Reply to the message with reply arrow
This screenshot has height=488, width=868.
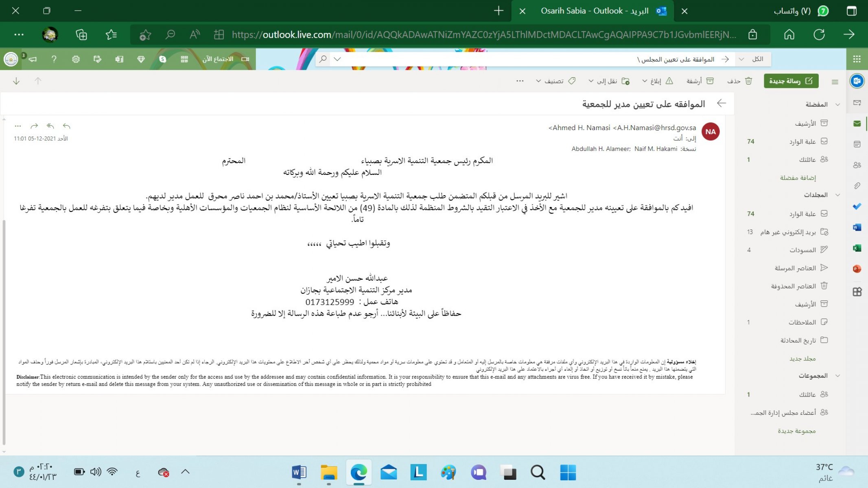67,126
